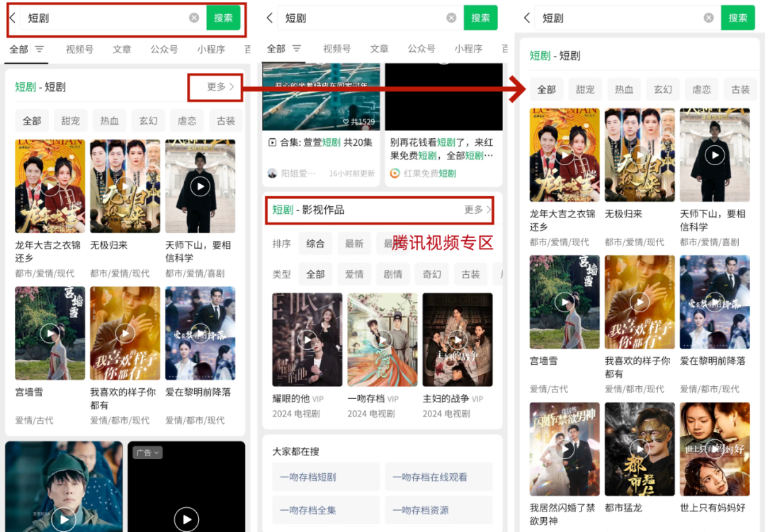Tap the back arrow in left panel

[12, 18]
